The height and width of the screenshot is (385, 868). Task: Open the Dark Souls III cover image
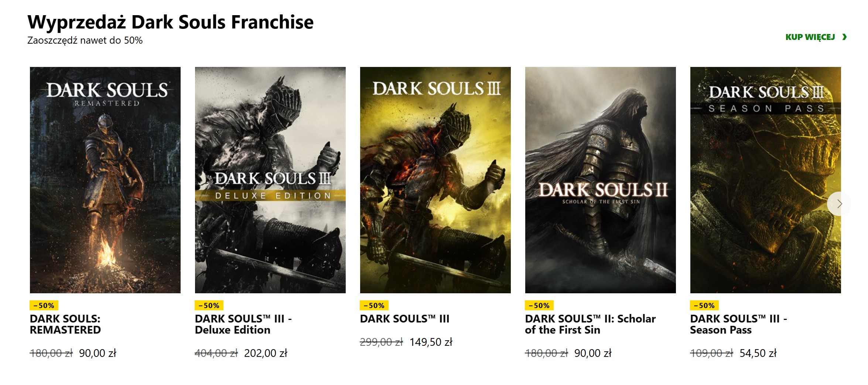pos(435,180)
